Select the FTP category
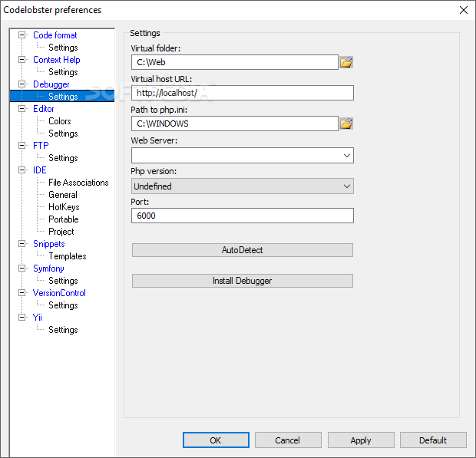The image size is (476, 458). pyautogui.click(x=41, y=146)
